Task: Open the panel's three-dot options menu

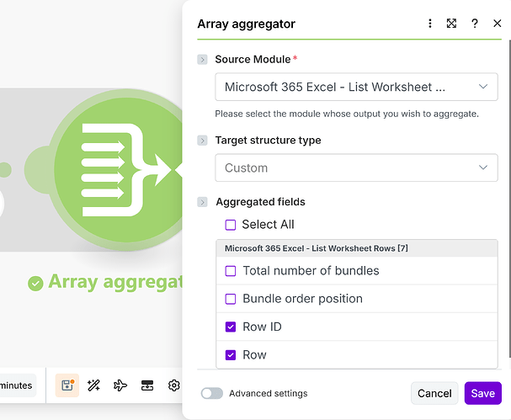Action: pyautogui.click(x=430, y=24)
